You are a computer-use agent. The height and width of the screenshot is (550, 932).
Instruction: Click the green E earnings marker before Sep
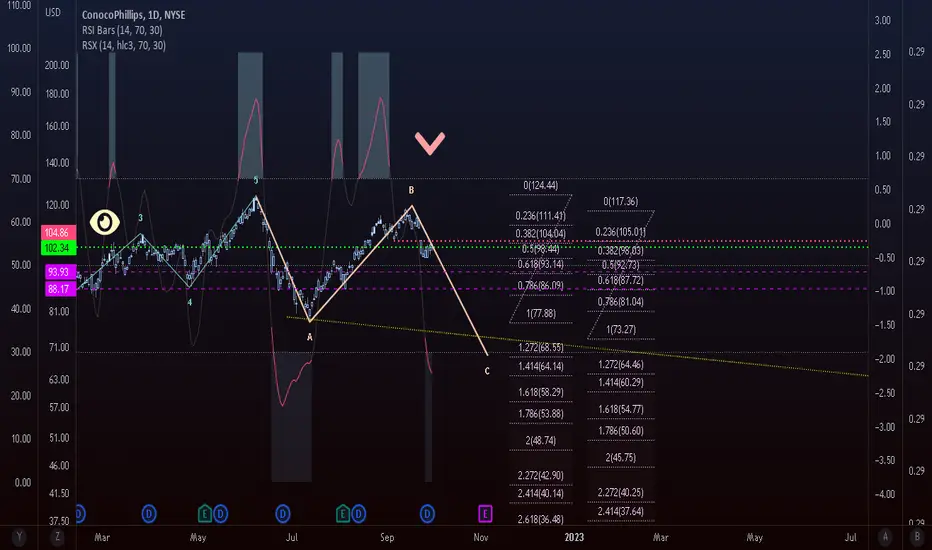pos(342,513)
